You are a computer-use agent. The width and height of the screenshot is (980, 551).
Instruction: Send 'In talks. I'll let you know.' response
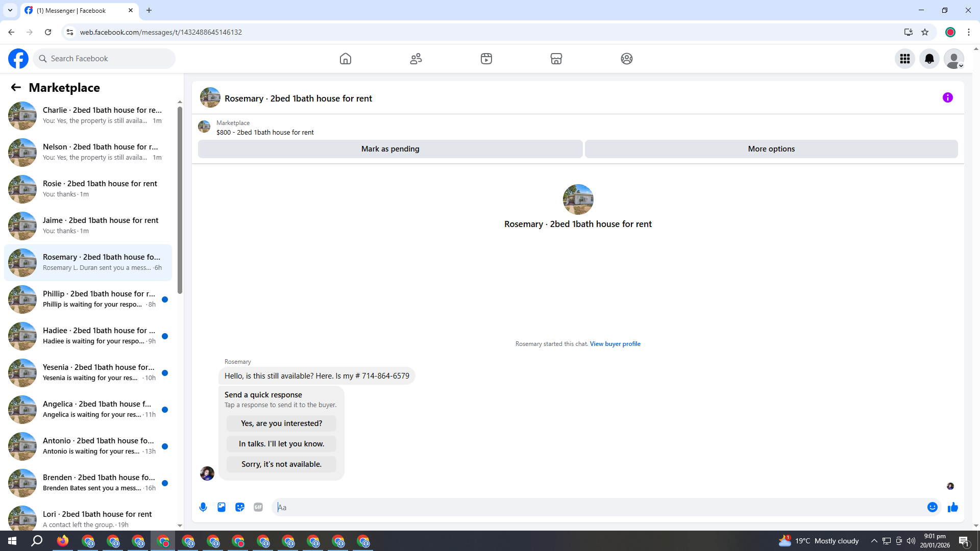[282, 444]
